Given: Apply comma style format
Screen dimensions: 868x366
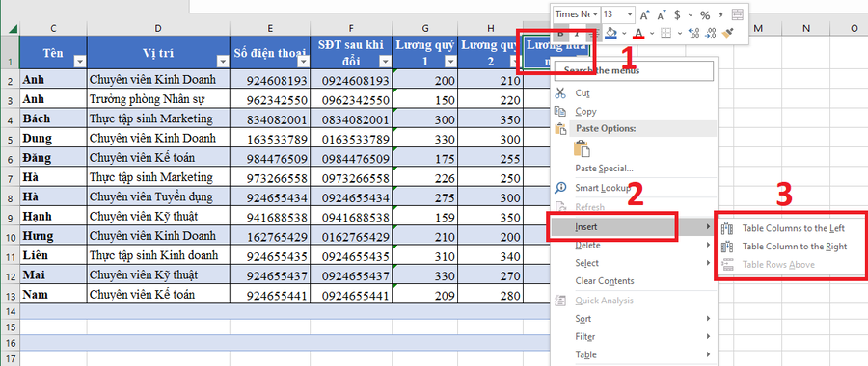Looking at the screenshot, I should pyautogui.click(x=720, y=14).
